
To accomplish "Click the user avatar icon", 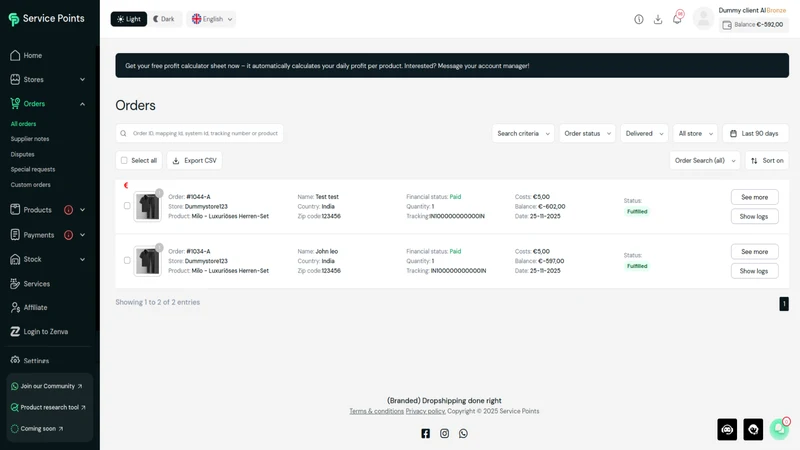I will pos(703,19).
